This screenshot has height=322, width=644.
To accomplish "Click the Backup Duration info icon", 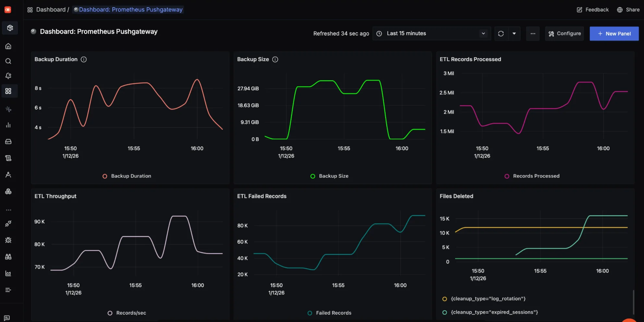I will tap(84, 59).
